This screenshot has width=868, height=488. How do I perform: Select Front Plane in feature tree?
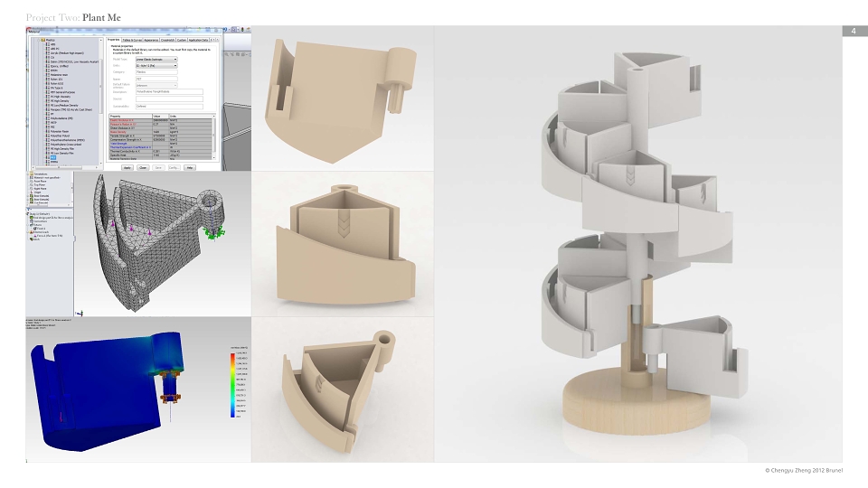click(x=40, y=181)
